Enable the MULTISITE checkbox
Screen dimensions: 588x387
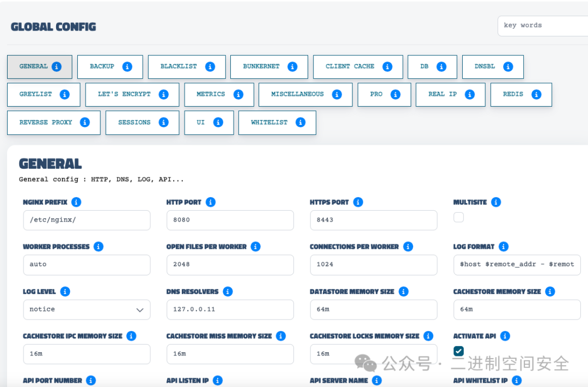coord(458,217)
